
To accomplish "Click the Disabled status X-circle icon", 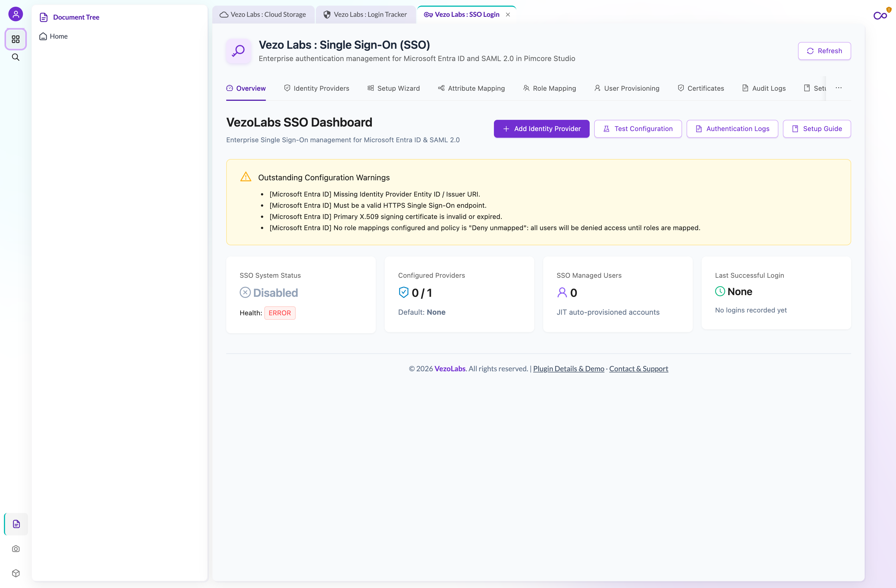I will [245, 293].
